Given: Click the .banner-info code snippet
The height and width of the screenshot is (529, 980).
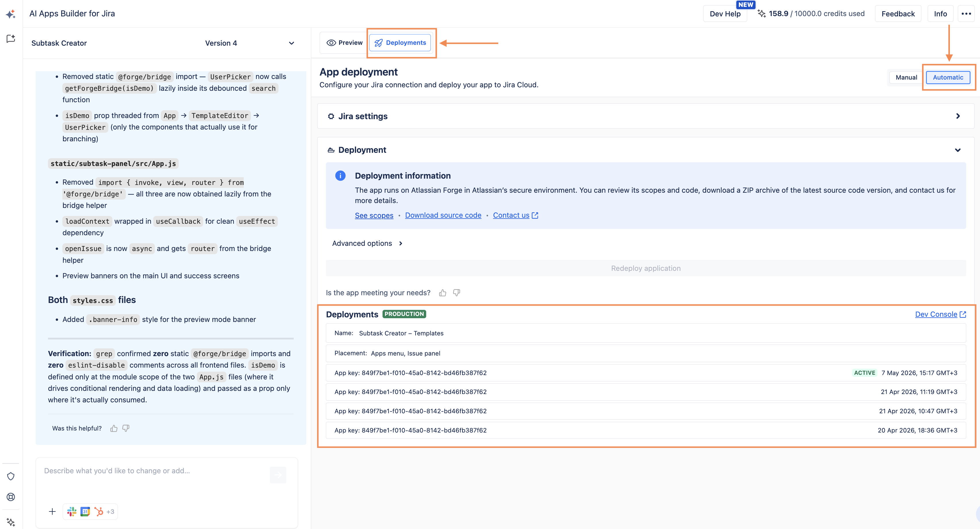Looking at the screenshot, I should point(113,319).
